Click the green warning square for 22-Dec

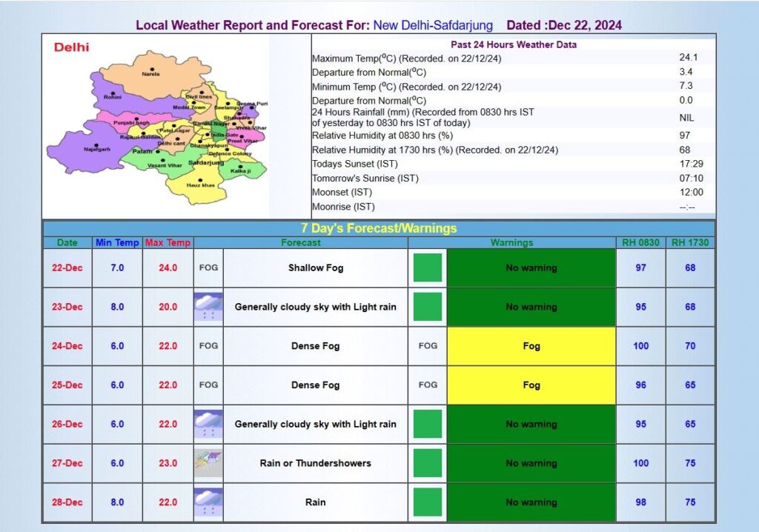tap(428, 267)
